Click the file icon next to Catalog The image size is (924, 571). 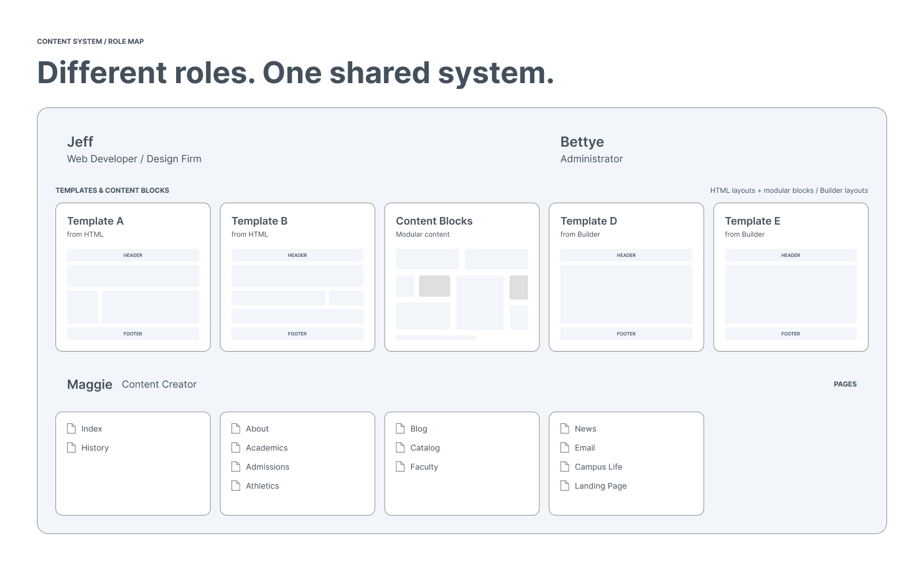(x=400, y=447)
